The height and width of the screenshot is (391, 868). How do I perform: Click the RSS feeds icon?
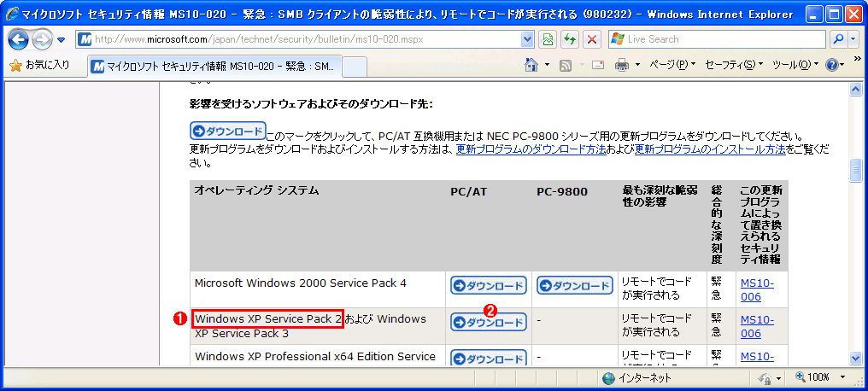tap(566, 65)
